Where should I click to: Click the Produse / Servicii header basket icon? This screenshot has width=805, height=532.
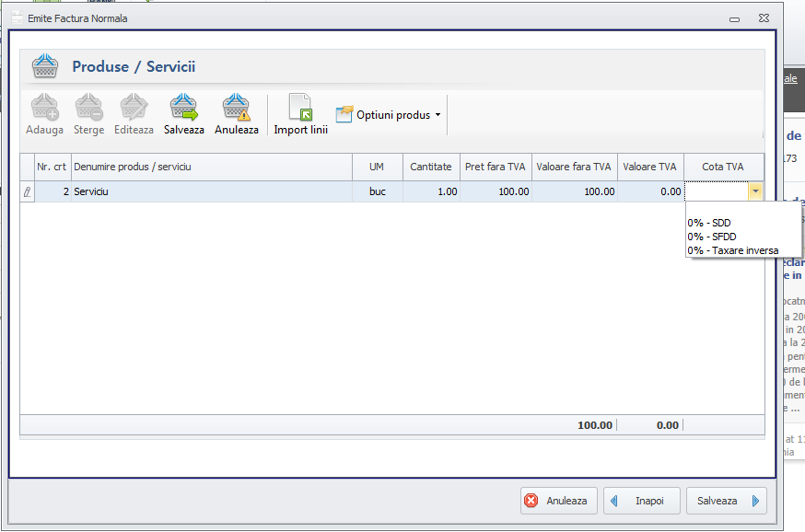tap(45, 66)
